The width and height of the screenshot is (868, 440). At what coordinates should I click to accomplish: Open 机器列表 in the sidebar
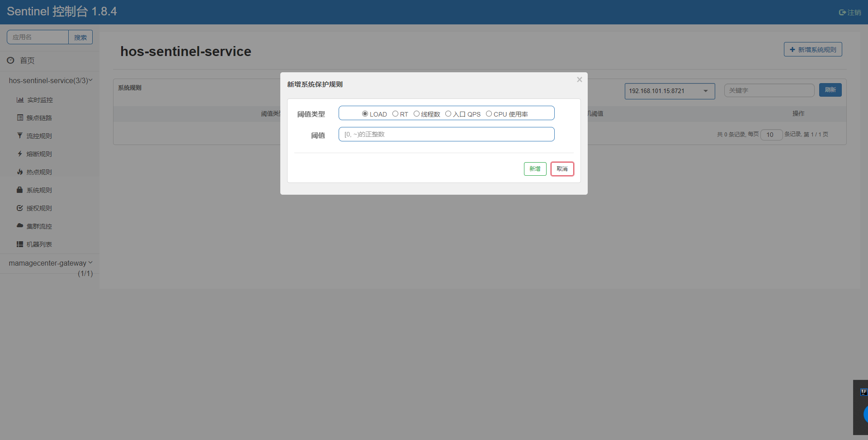(39, 244)
